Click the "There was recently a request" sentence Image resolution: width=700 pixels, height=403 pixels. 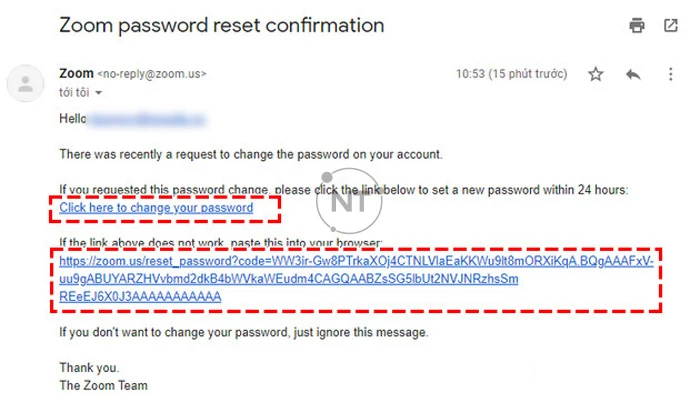[250, 154]
